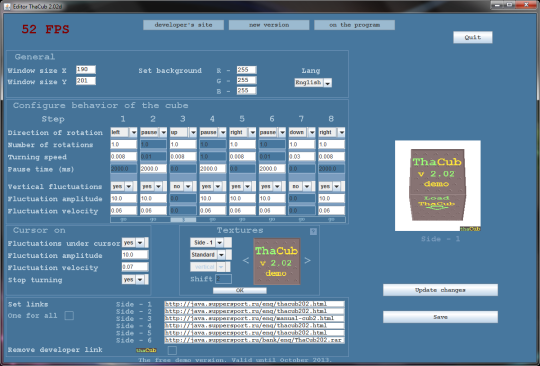The image size is (540, 366).
Task: Click step 8 Fluctuation velocity field
Action: [332, 210]
